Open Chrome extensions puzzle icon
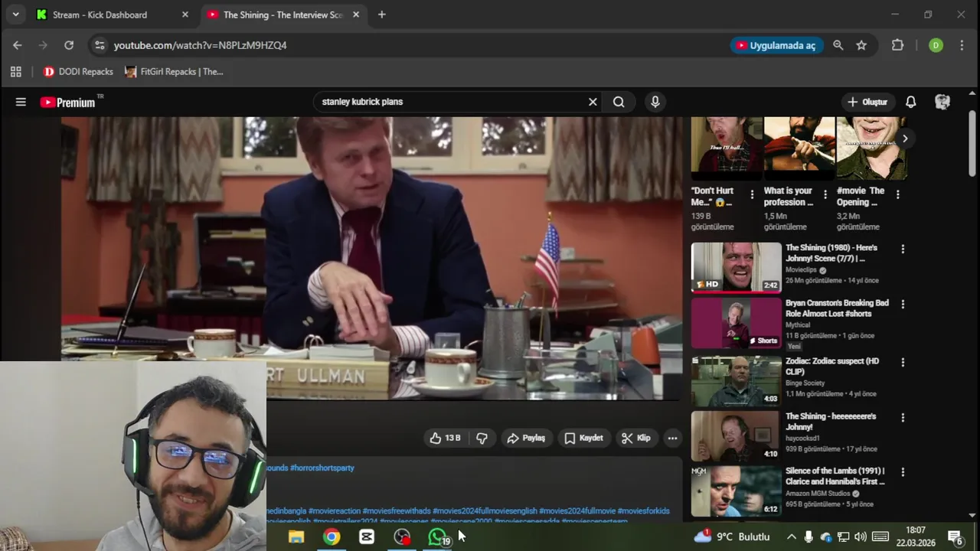The width and height of the screenshot is (980, 551). click(x=898, y=45)
